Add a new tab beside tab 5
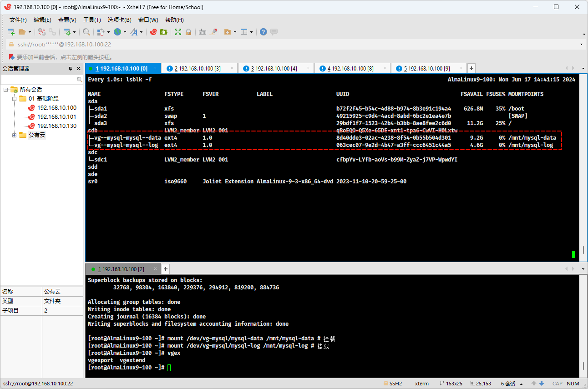 click(471, 68)
